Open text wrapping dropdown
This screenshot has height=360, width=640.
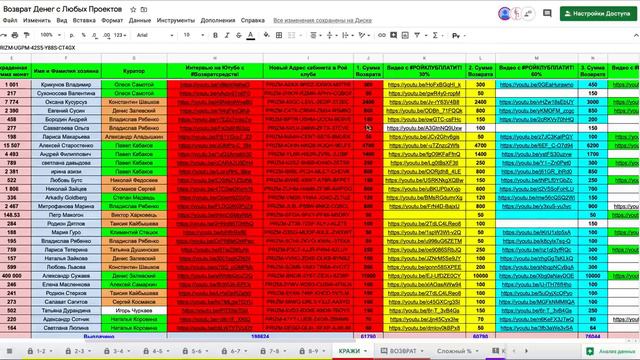tap(347, 36)
